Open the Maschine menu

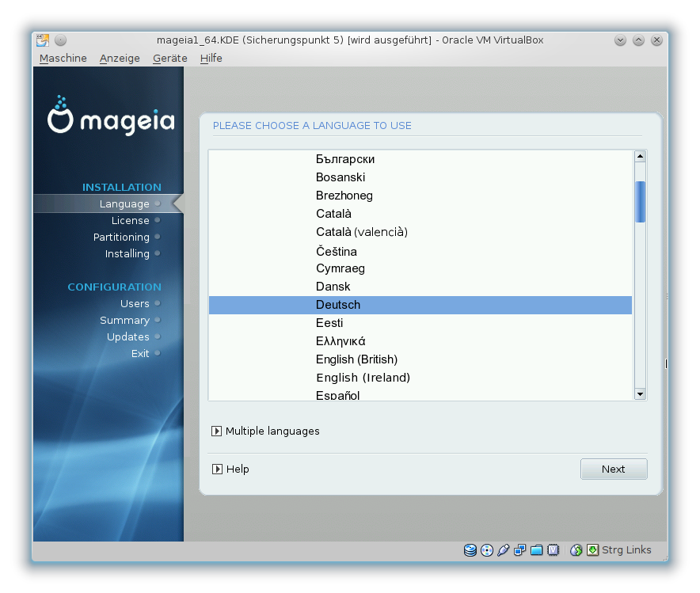point(63,59)
